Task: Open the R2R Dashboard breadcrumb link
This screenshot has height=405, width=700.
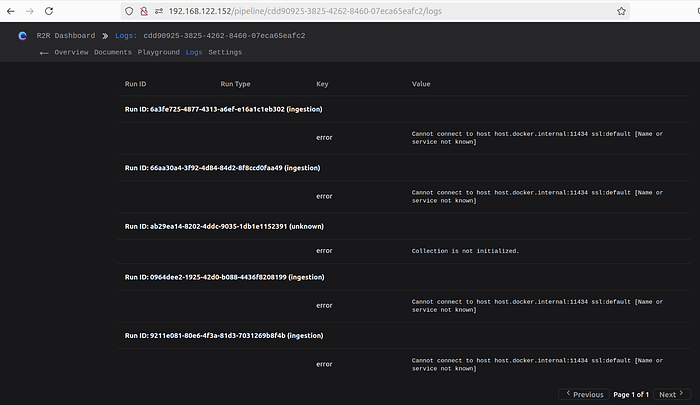Action: [66, 36]
